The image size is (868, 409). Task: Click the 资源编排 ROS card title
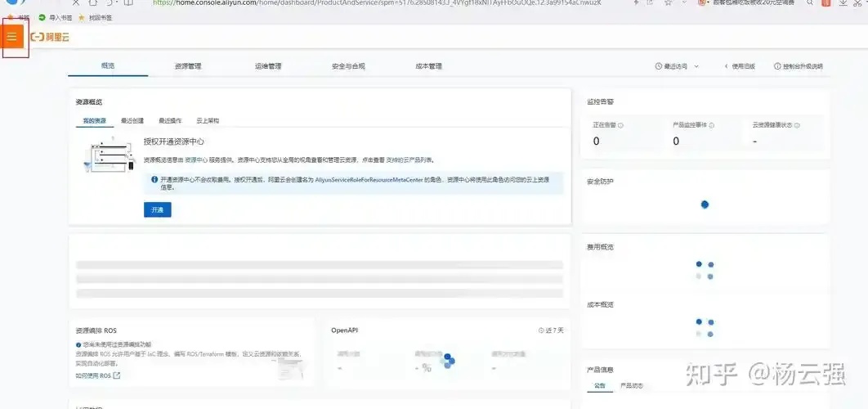pos(96,330)
